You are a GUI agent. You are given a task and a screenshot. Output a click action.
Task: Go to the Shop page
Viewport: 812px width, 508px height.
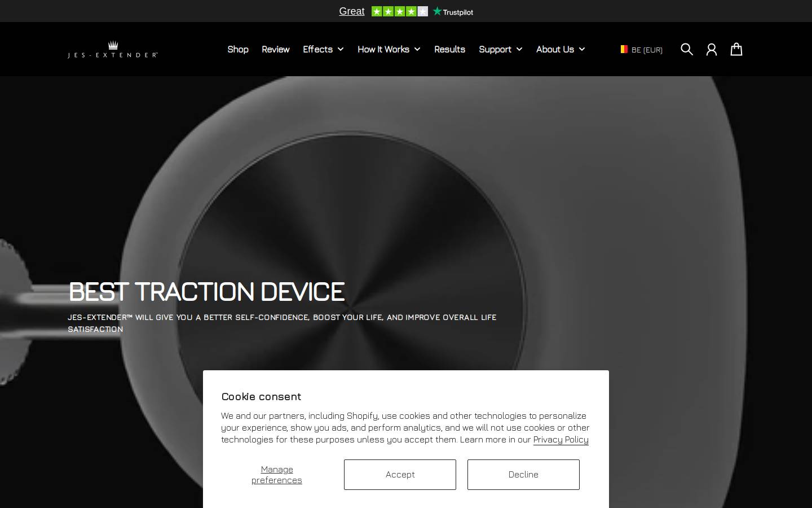[238, 49]
